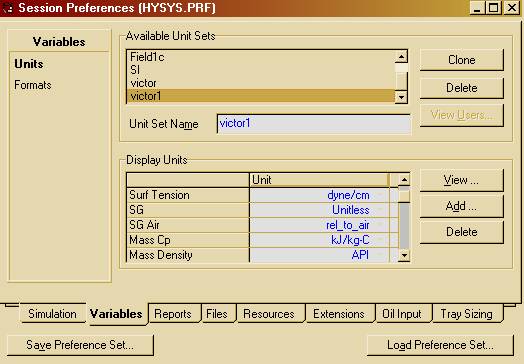Open API unit for Mass Density

click(x=319, y=255)
